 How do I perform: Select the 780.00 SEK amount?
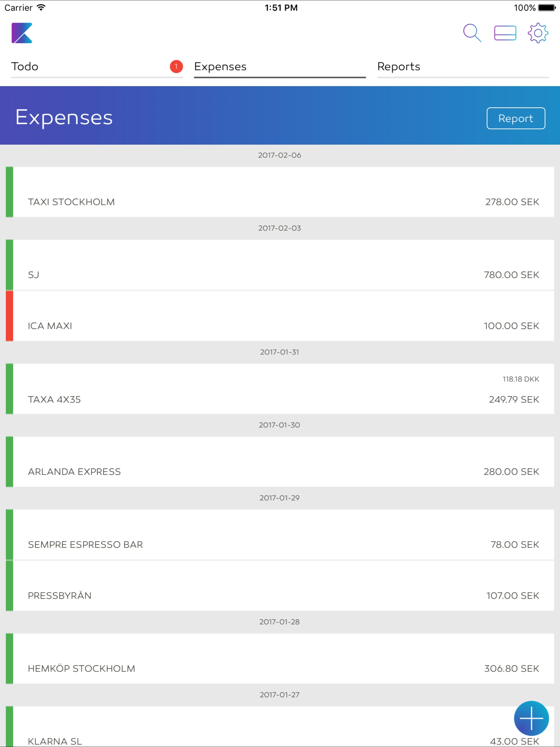(511, 275)
